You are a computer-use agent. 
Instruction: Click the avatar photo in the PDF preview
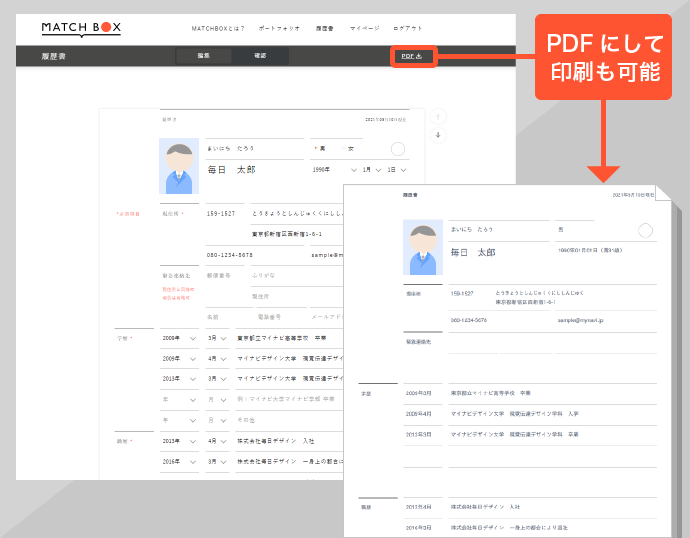click(422, 247)
